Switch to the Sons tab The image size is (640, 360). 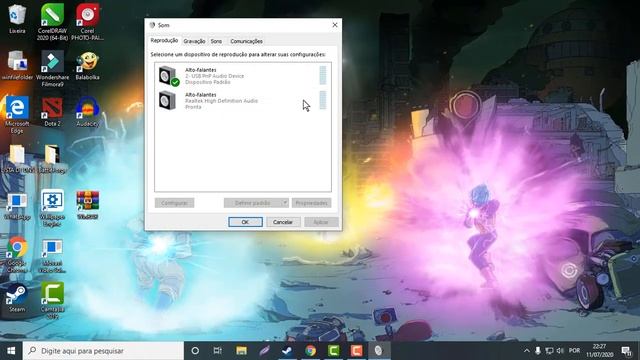pos(216,41)
